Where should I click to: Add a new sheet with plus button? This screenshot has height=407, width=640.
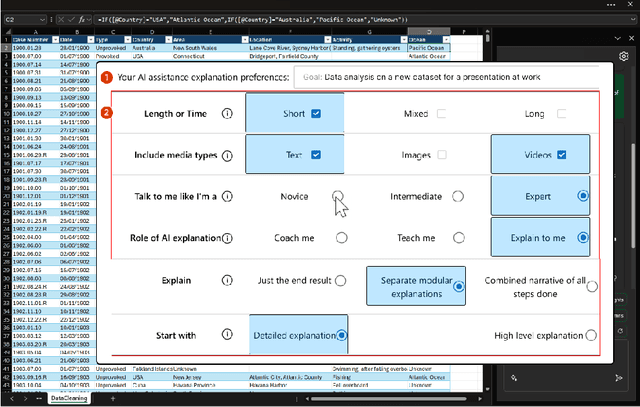coord(113,398)
